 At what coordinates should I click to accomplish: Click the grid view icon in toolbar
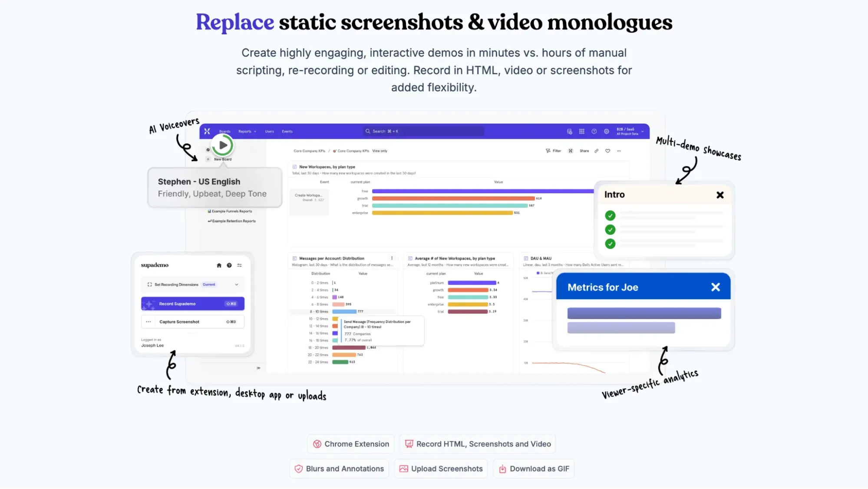click(581, 131)
